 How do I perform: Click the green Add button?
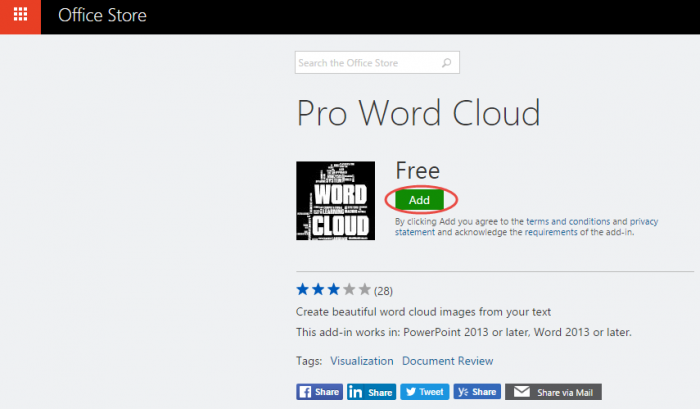[420, 200]
